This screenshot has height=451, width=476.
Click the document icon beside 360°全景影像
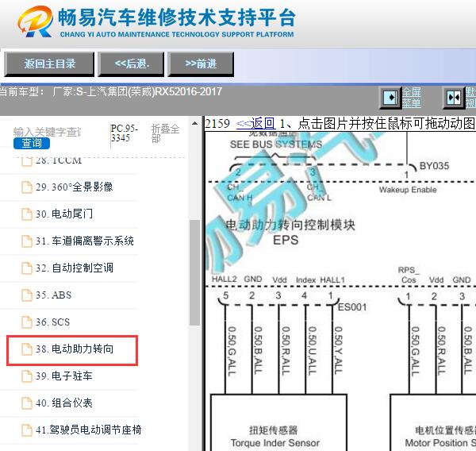[x=27, y=187]
